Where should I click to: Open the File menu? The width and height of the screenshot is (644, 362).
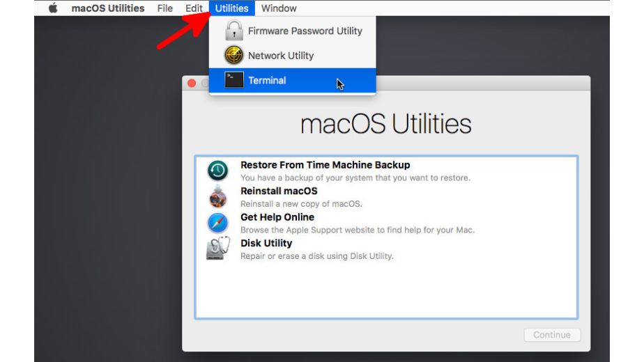coord(164,8)
